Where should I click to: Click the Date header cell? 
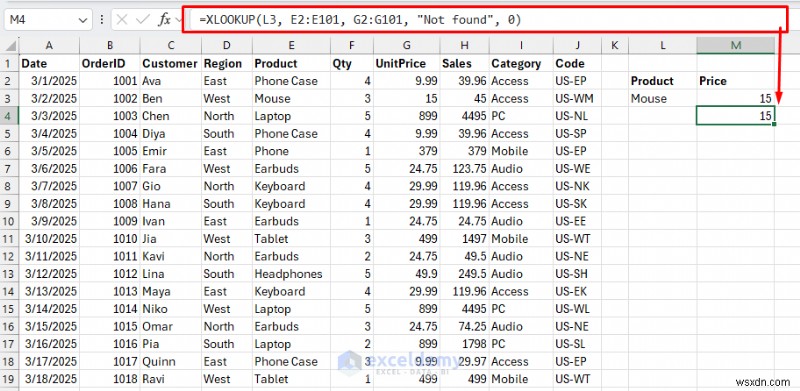point(49,64)
